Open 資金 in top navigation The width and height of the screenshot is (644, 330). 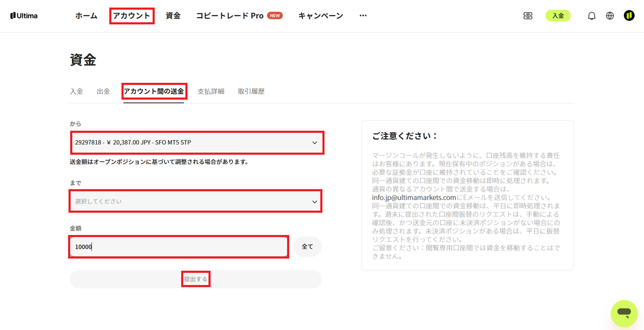pos(173,16)
